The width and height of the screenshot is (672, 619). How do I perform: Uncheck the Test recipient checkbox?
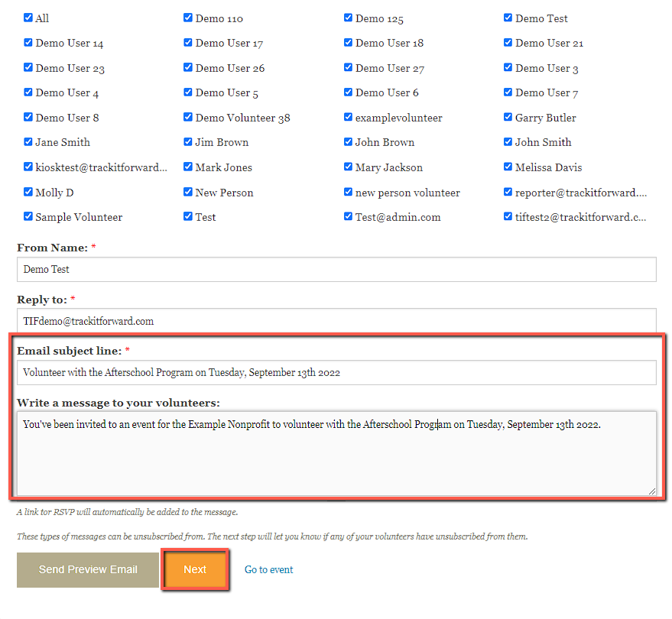188,216
